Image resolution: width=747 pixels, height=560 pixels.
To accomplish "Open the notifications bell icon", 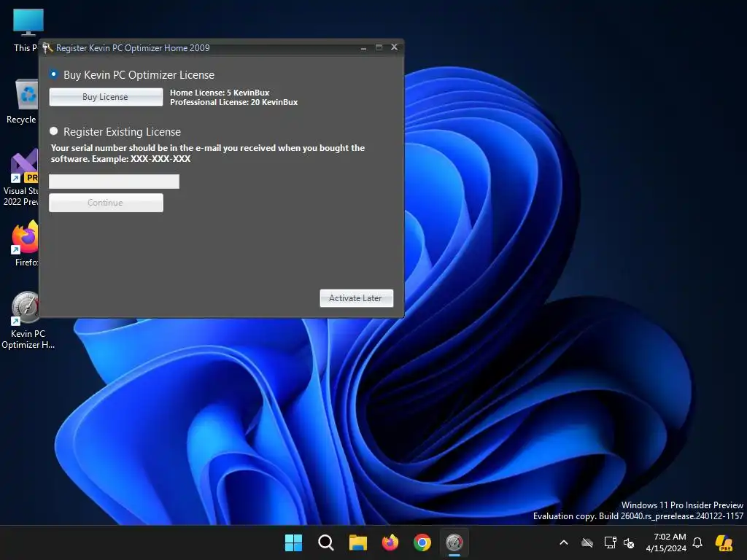I will click(x=697, y=542).
